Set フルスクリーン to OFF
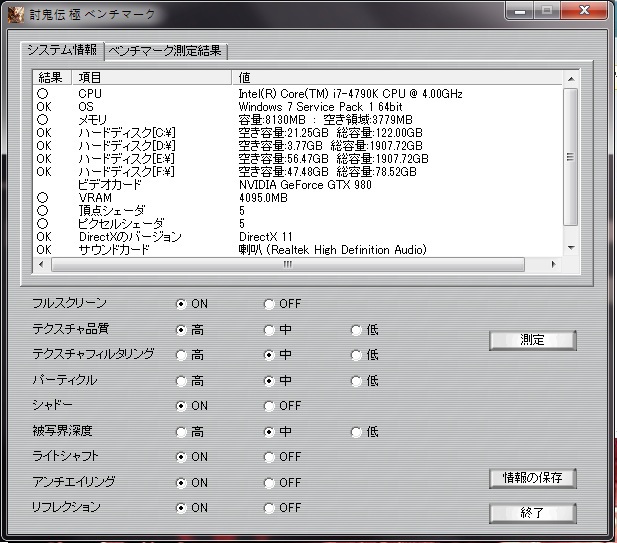The height and width of the screenshot is (543, 617). pos(269,304)
